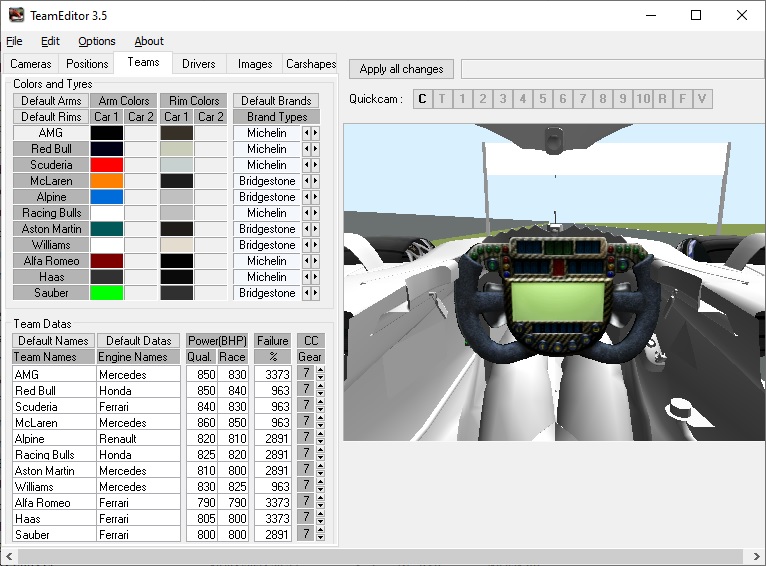Click the Default Brands button
Screen dimensions: 766x566
pos(276,101)
